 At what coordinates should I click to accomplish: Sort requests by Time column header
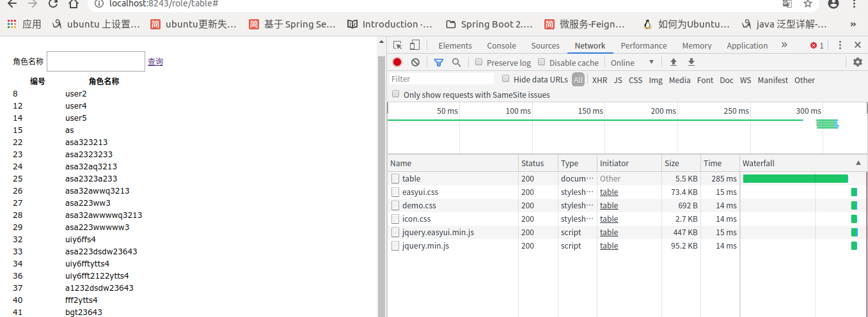[x=720, y=163]
